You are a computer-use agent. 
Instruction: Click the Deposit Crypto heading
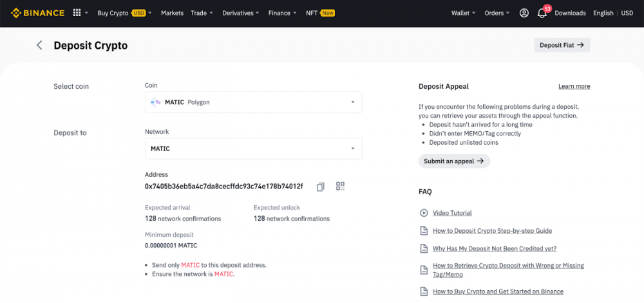coord(91,45)
